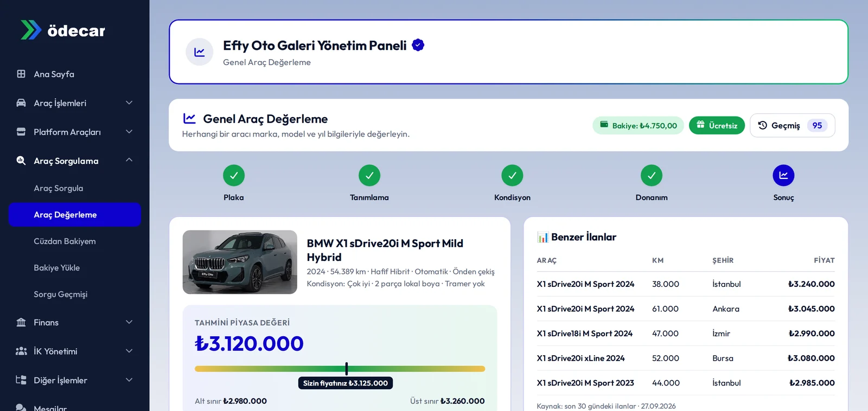
Task: Click the X1 sDrive20i M Sport 2023 row
Action: click(686, 383)
